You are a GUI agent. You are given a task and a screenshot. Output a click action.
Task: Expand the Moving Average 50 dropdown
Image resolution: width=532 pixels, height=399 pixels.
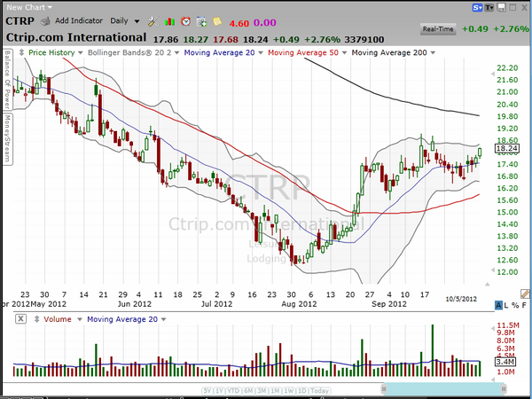pos(344,53)
